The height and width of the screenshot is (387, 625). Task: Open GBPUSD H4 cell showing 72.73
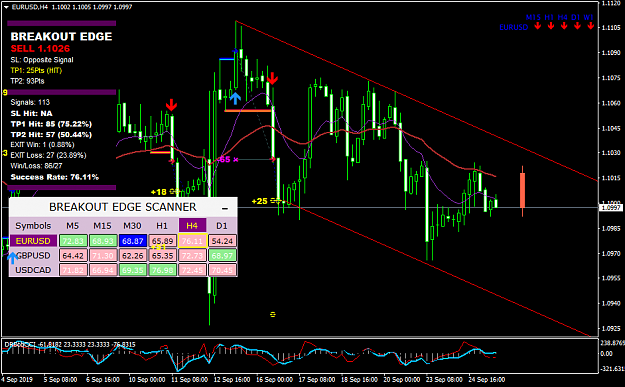click(193, 255)
